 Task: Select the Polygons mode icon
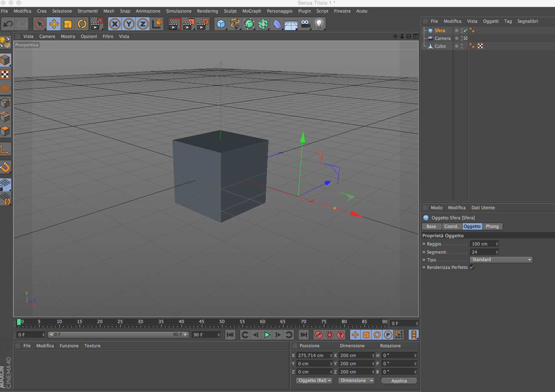5,131
